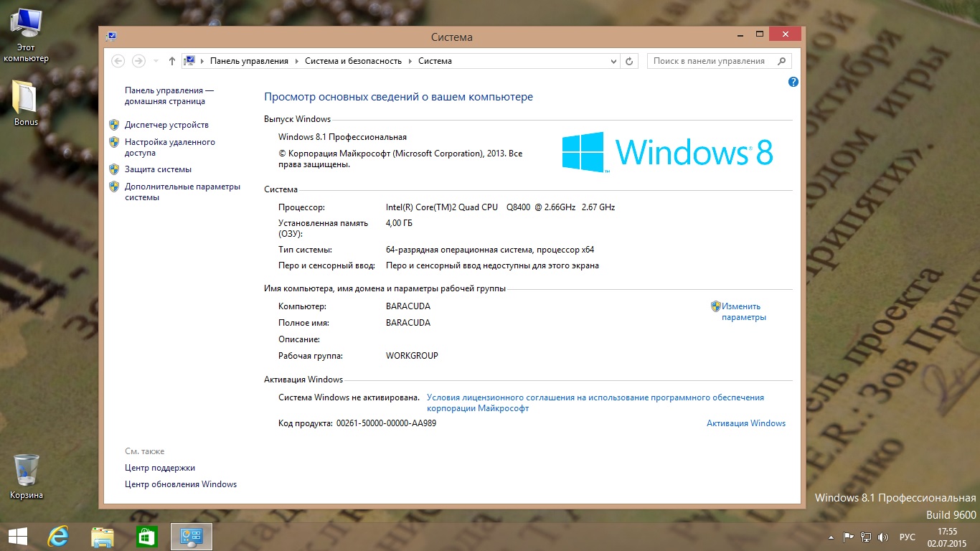980x551 pixels.
Task: Click processor value 'Q8400 @ 2.66GHz'
Action: coord(540,207)
